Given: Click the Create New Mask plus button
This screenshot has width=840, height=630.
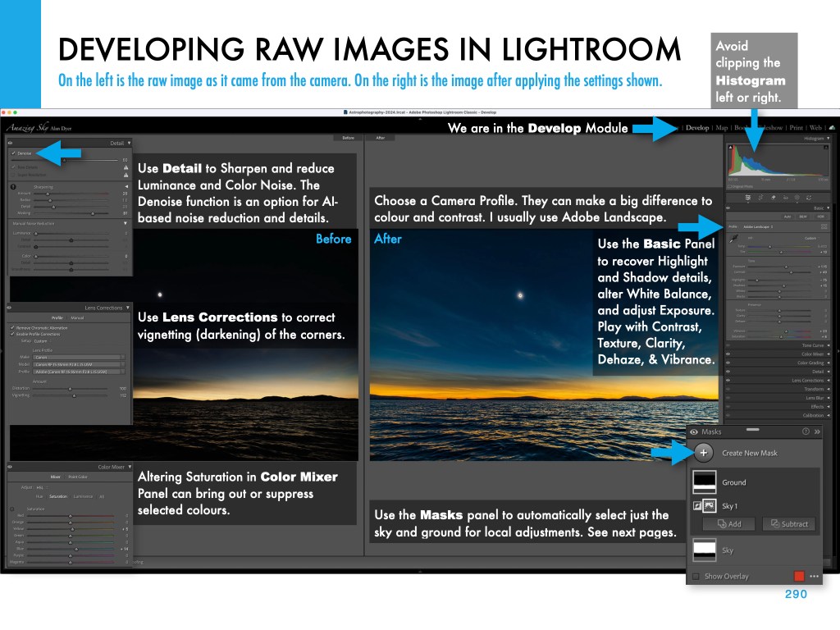Looking at the screenshot, I should pos(703,453).
